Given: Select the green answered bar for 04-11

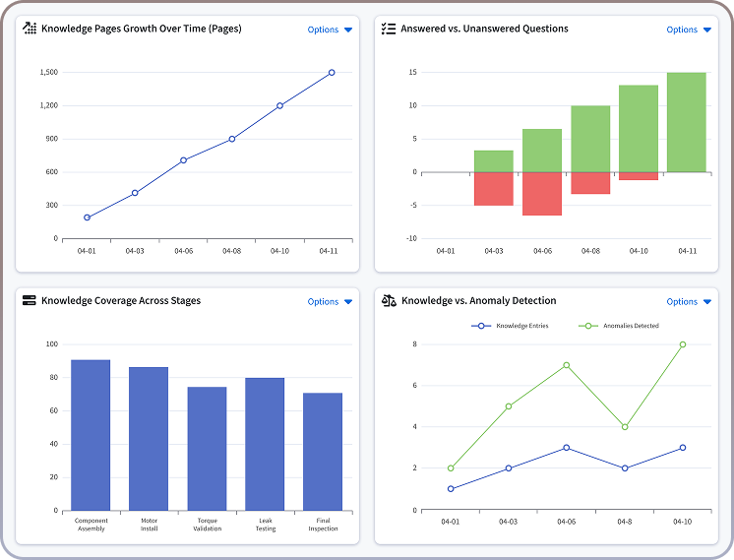Looking at the screenshot, I should click(686, 122).
